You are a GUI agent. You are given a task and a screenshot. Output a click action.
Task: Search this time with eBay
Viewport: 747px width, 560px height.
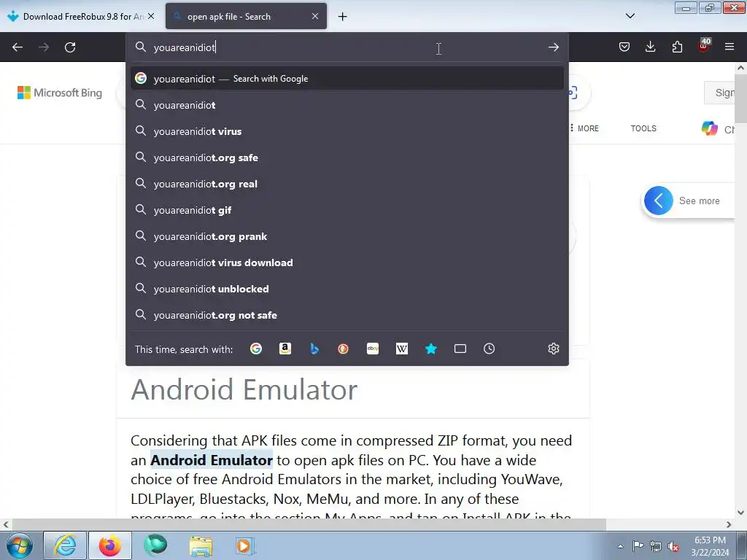[373, 349]
